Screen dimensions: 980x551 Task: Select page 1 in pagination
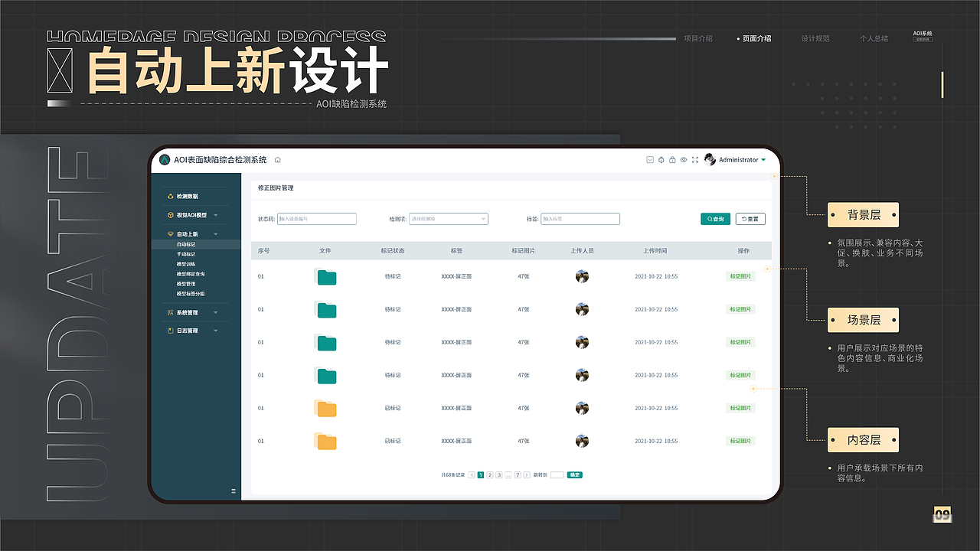tap(481, 475)
